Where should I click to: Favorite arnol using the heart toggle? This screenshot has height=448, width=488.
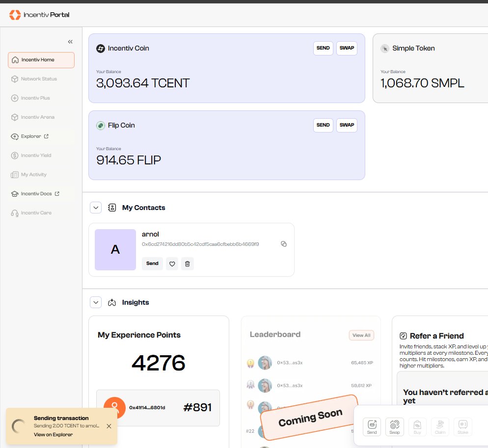pyautogui.click(x=172, y=264)
